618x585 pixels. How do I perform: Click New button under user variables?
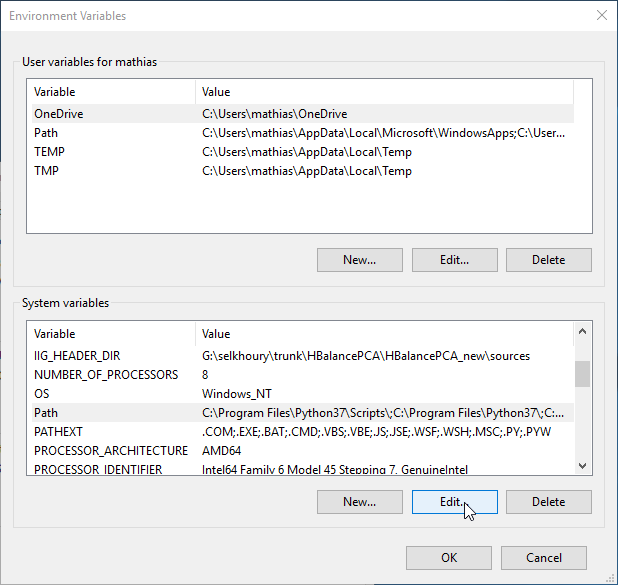click(x=359, y=260)
